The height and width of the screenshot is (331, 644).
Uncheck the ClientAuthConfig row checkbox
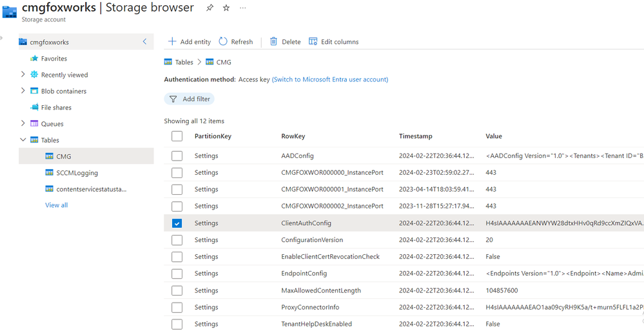click(177, 223)
